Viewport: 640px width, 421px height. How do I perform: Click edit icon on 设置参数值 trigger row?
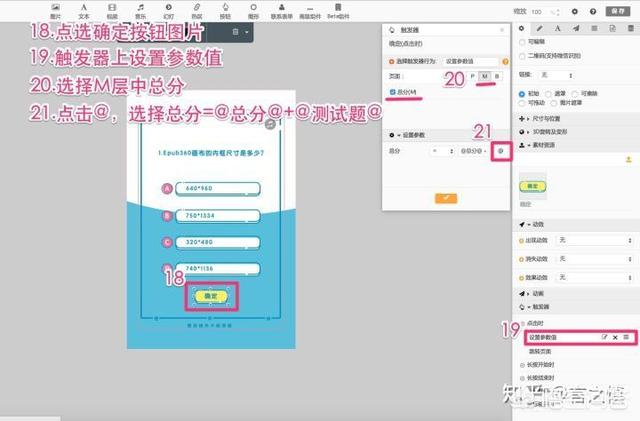pyautogui.click(x=604, y=338)
